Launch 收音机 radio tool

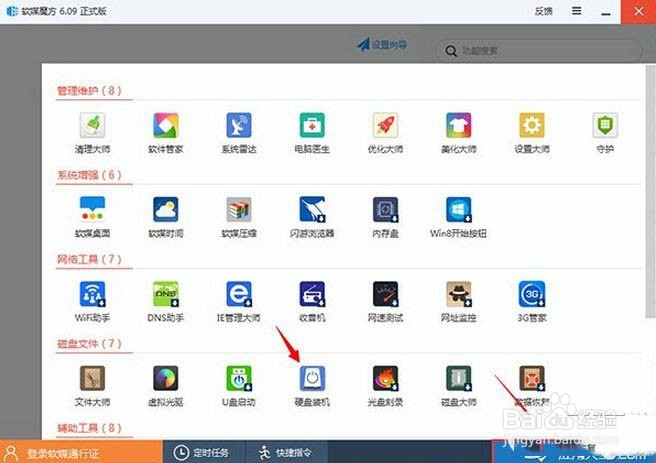[x=312, y=302]
